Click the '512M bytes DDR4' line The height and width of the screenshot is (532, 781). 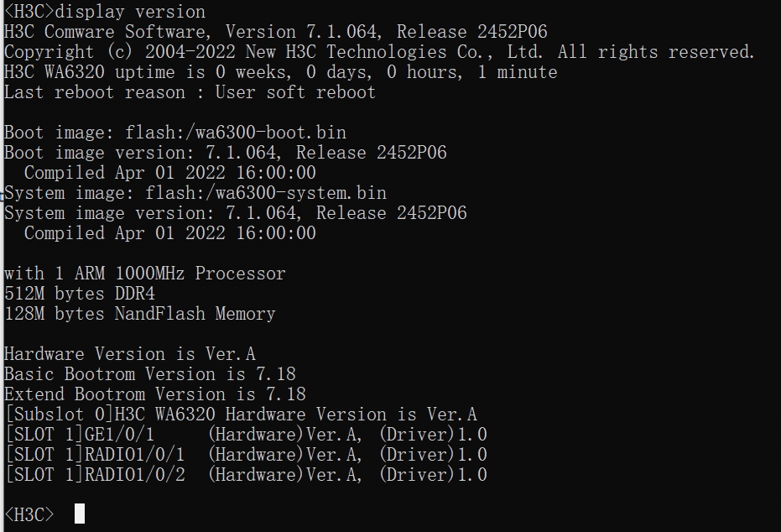click(x=80, y=294)
